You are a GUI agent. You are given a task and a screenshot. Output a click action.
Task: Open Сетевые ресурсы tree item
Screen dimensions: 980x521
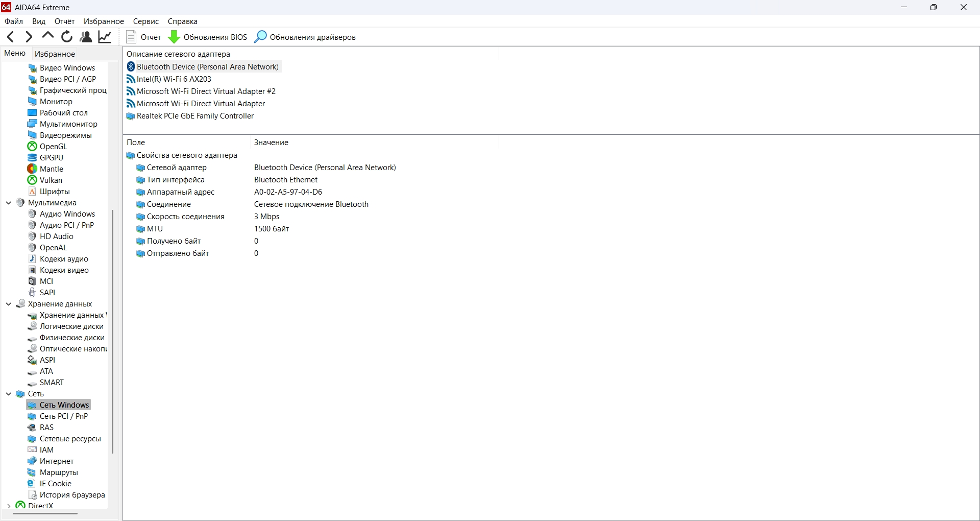point(65,439)
